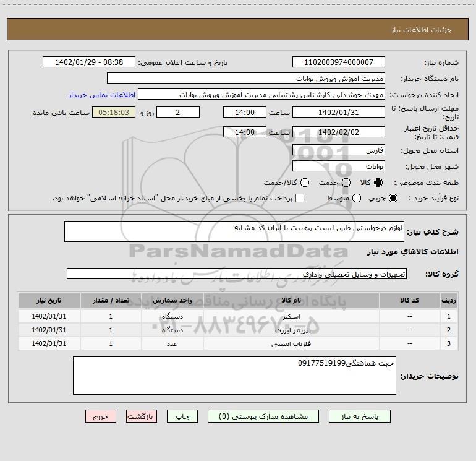Click the فلزیاب امنیتی item name cell

(291, 343)
